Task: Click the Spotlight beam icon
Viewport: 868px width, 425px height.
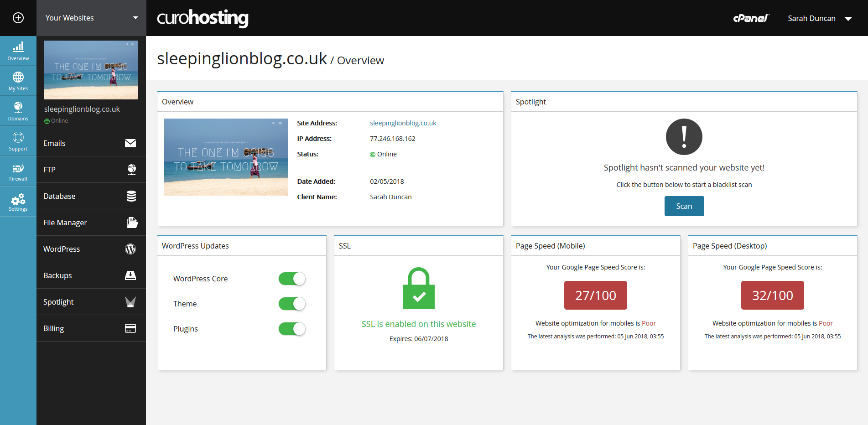Action: [130, 302]
